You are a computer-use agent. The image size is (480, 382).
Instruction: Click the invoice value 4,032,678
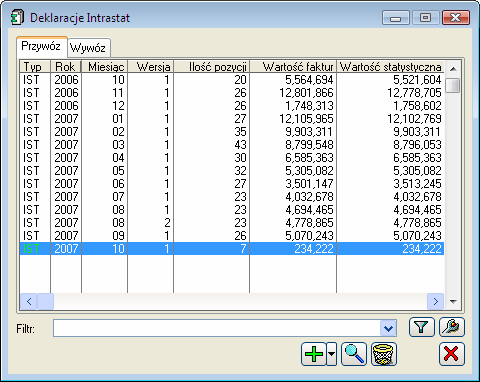[x=309, y=197]
